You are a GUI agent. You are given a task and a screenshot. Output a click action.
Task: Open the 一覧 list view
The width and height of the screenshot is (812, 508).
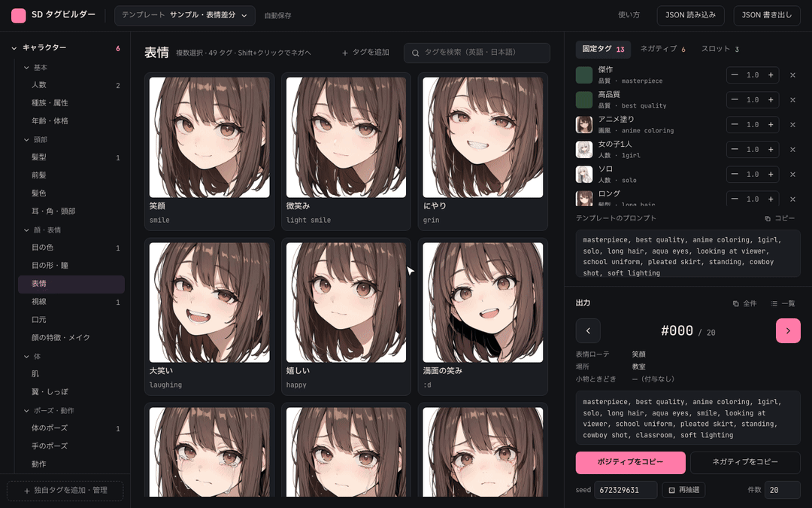783,304
